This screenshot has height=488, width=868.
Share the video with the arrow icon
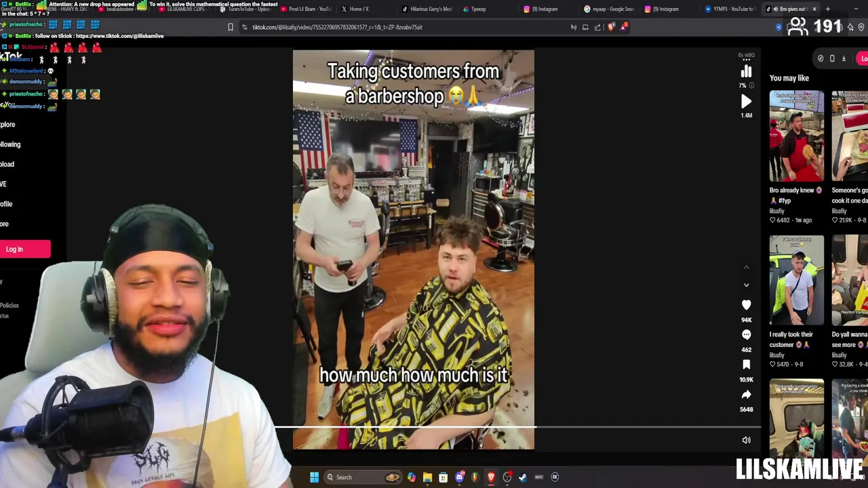[746, 394]
